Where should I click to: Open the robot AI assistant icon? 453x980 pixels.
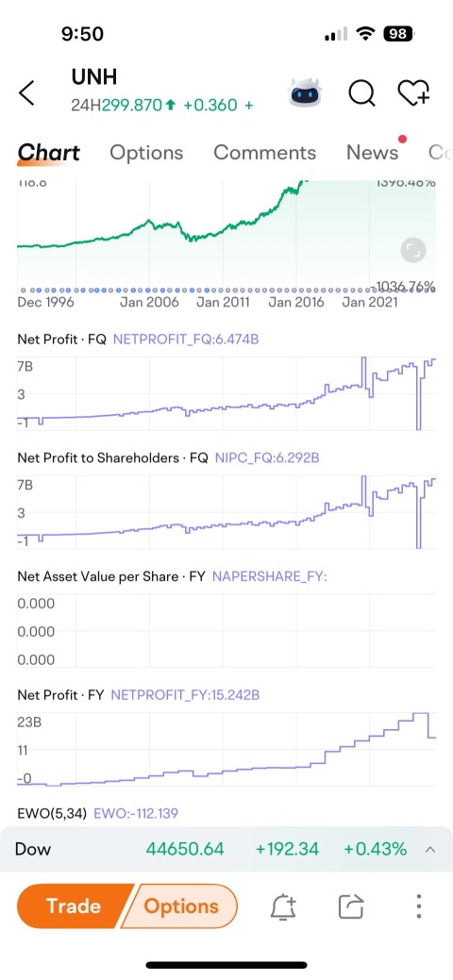[x=306, y=92]
